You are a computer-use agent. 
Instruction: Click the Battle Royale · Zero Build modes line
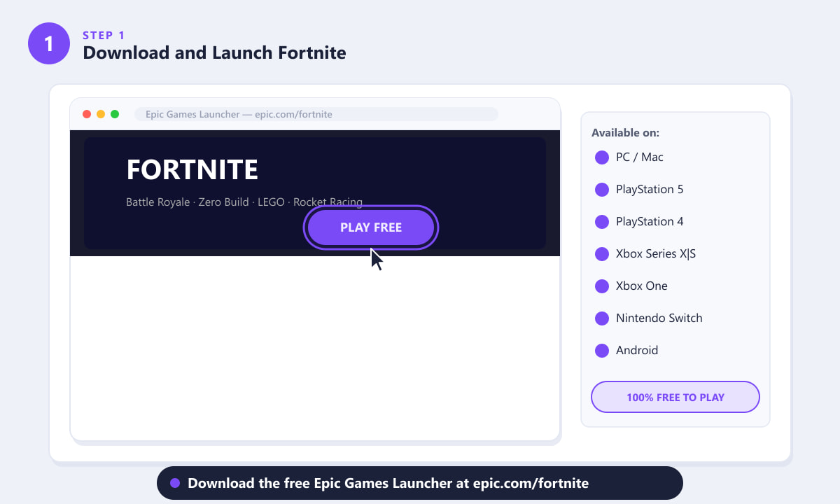[x=244, y=202]
